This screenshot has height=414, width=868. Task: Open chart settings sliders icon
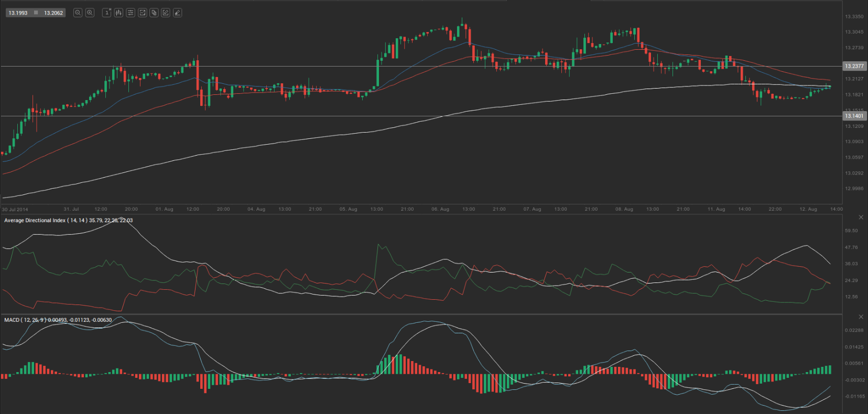tap(131, 13)
